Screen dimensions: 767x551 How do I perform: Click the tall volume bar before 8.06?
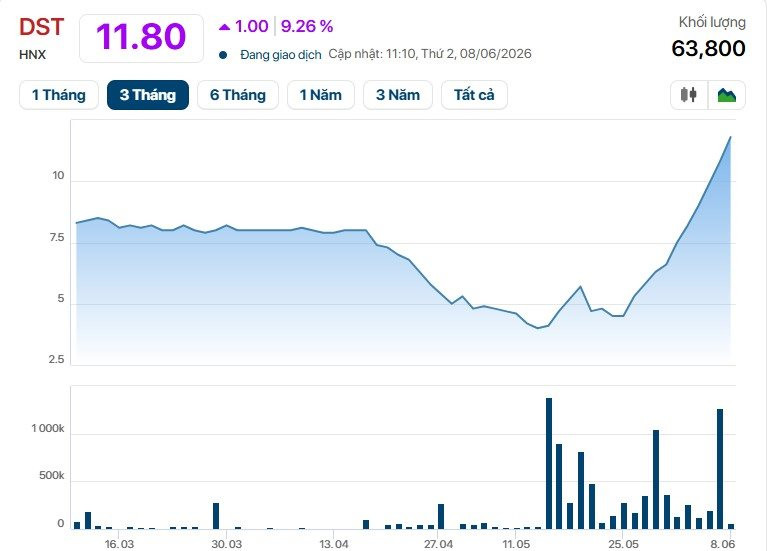(720, 469)
